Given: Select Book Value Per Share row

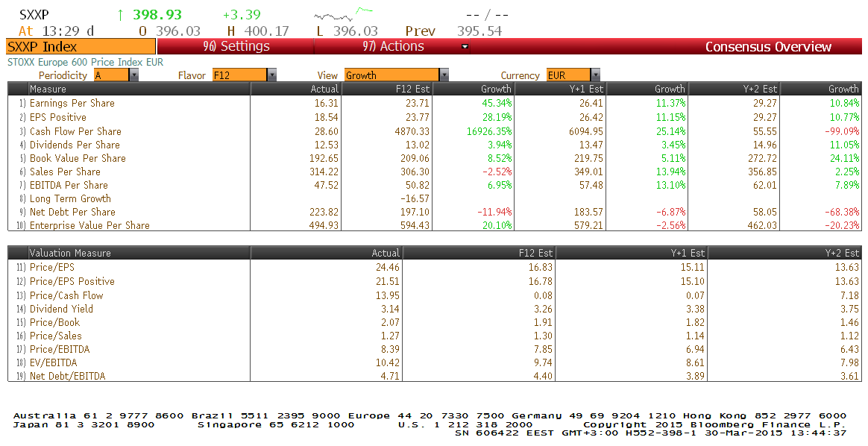Looking at the screenshot, I should tap(435, 157).
